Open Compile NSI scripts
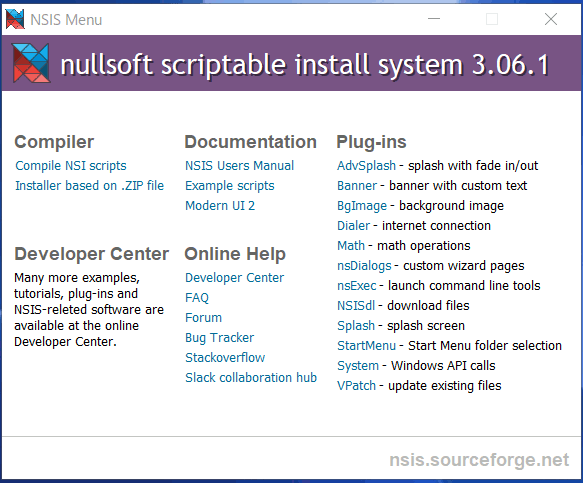 tap(71, 165)
